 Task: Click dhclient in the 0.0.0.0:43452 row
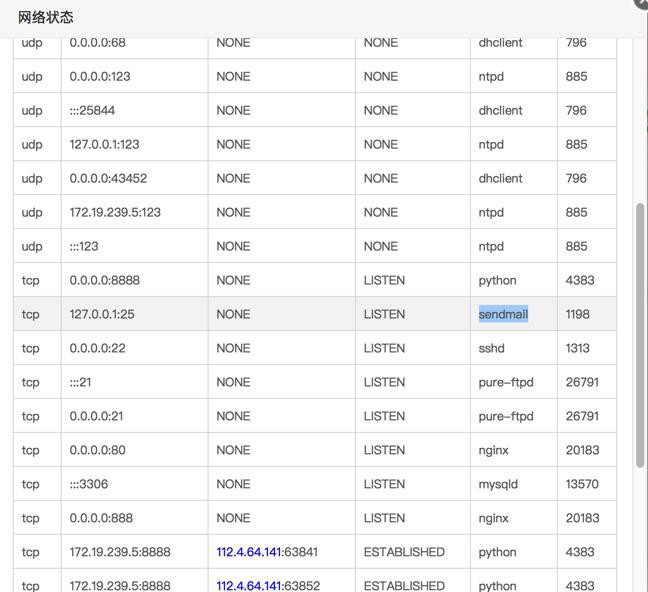click(500, 178)
